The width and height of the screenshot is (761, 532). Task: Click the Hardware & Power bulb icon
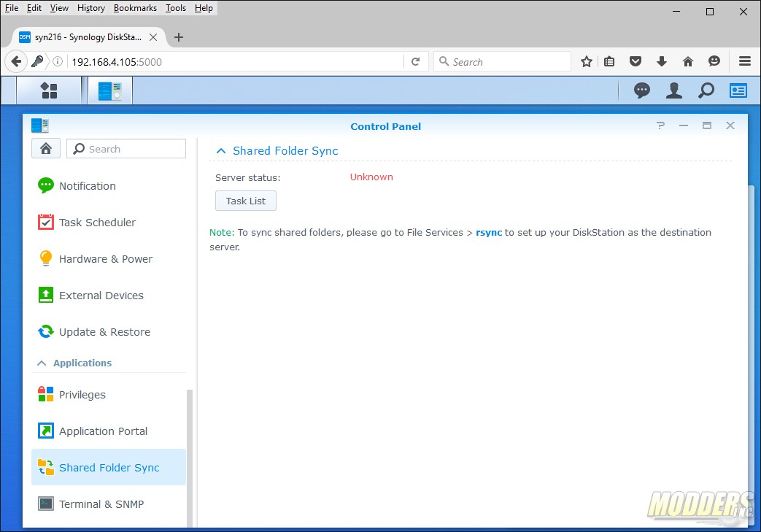(x=46, y=258)
